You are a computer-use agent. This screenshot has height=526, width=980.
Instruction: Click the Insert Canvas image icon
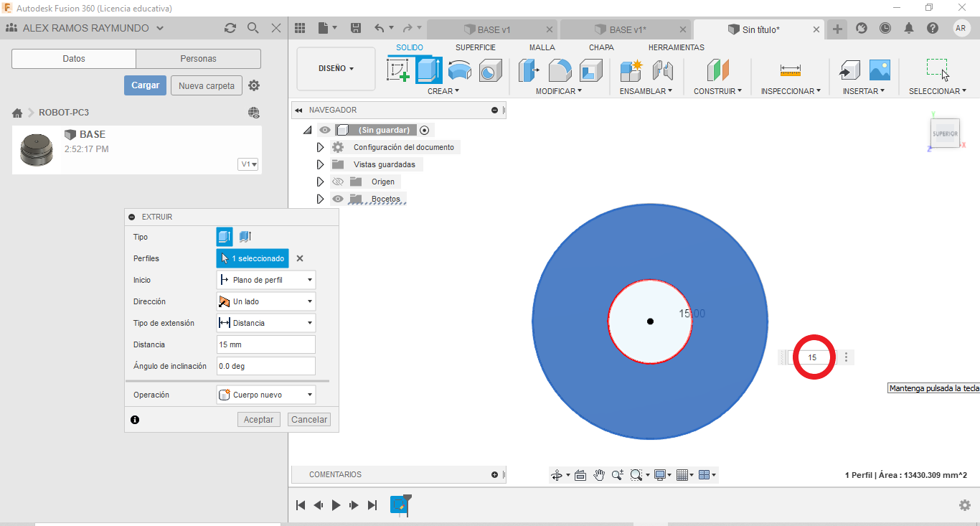pos(880,70)
